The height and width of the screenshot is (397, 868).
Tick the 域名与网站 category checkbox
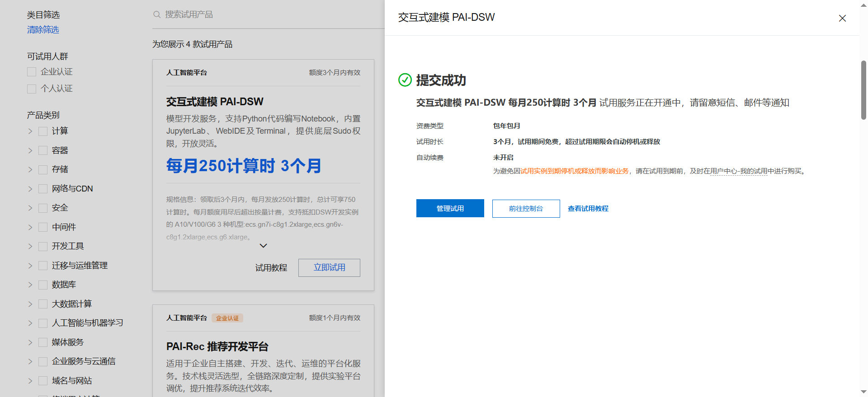(x=43, y=381)
